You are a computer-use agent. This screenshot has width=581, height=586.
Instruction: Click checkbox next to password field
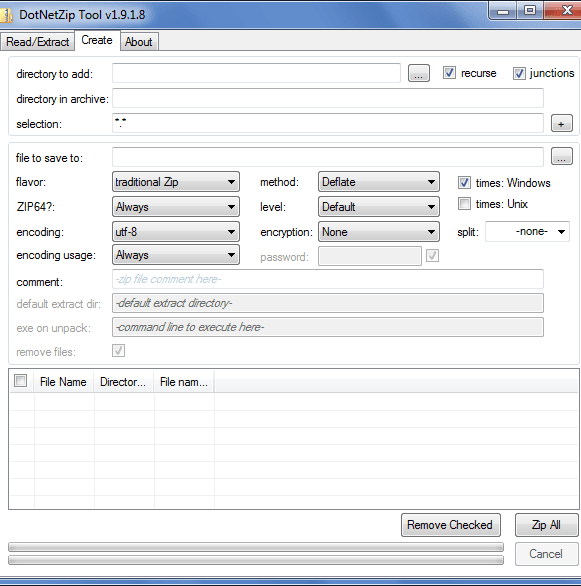pyautogui.click(x=432, y=256)
